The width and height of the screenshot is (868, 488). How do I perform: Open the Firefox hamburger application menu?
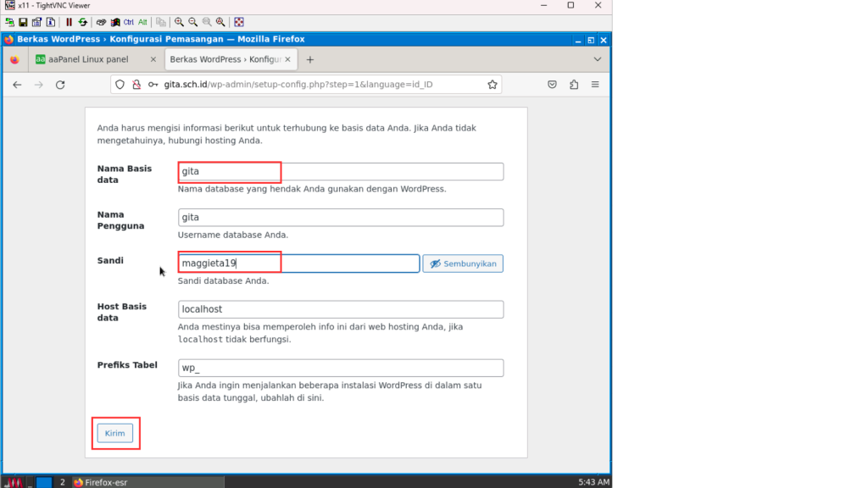click(x=595, y=85)
